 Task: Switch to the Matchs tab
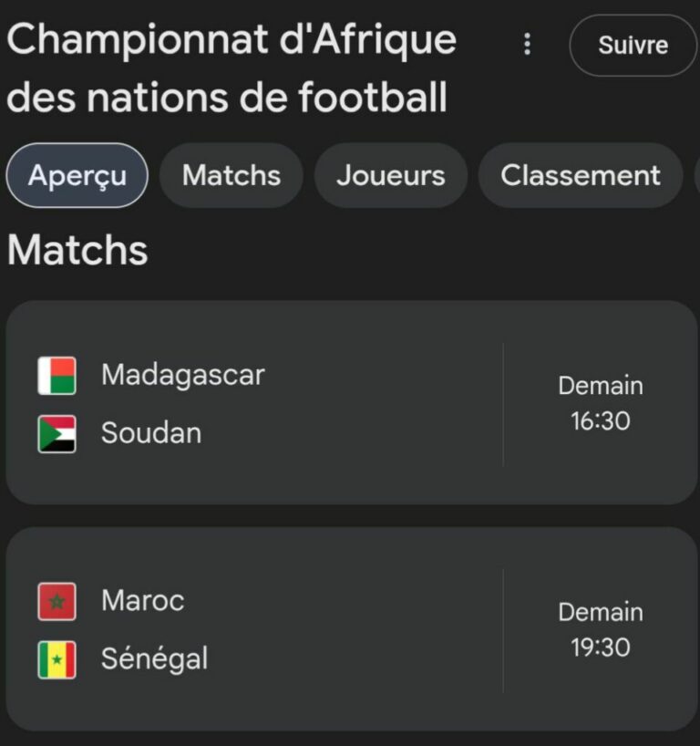tap(232, 175)
